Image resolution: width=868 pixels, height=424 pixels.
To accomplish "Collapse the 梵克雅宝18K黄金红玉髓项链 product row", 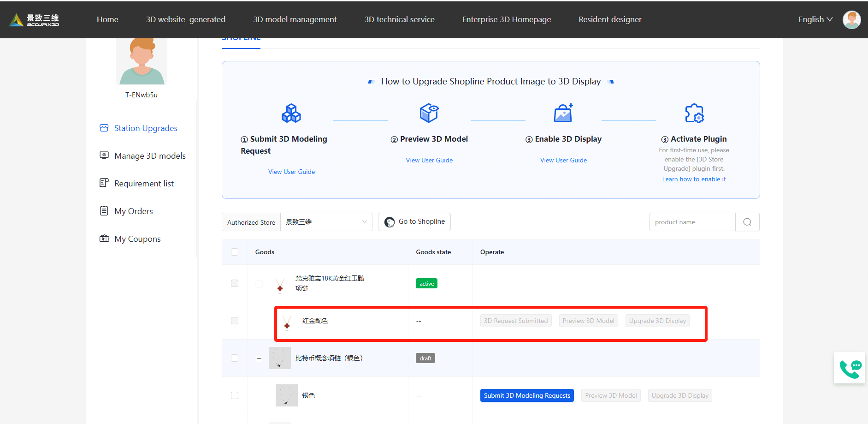I will [260, 284].
